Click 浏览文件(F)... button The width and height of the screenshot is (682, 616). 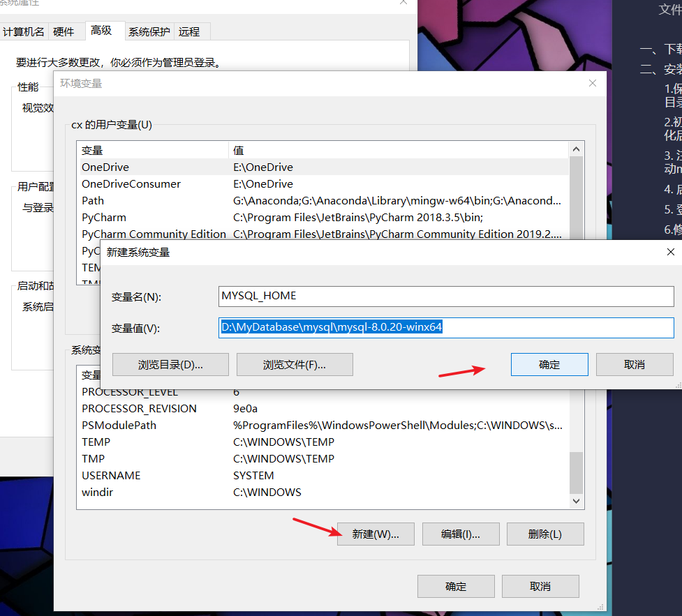(x=295, y=364)
